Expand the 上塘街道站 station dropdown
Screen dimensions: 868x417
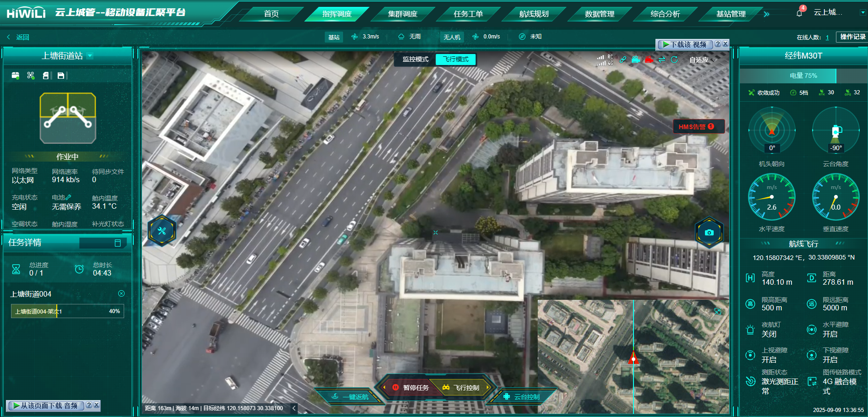pyautogui.click(x=90, y=56)
